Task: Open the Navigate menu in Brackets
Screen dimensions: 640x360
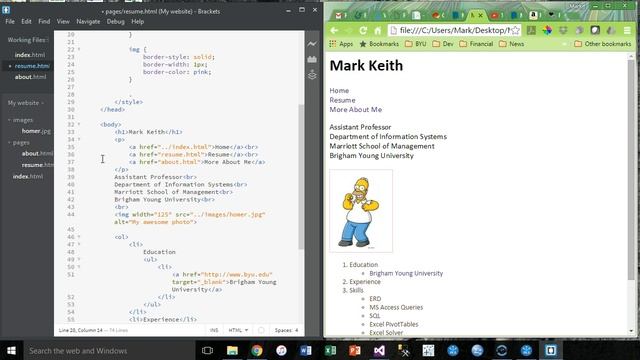Action: click(x=88, y=22)
